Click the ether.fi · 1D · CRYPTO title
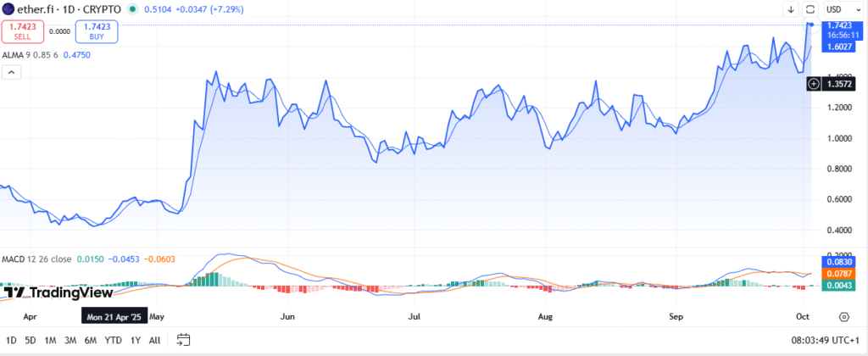Screen dimensions: 868x356 click(x=70, y=9)
